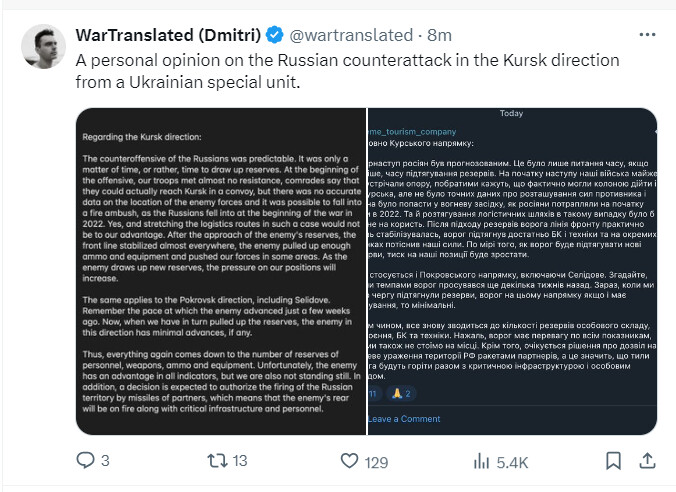Click Leave a Comment in the screenshot
This screenshot has height=492, width=676.
pos(404,419)
